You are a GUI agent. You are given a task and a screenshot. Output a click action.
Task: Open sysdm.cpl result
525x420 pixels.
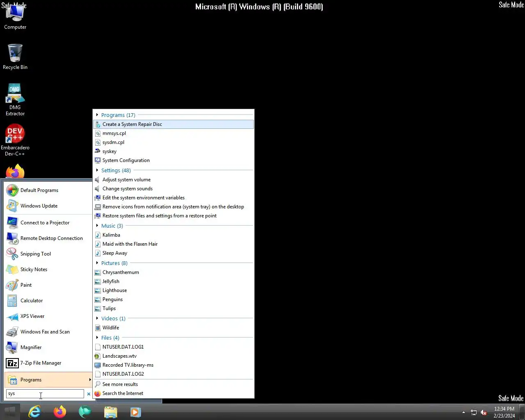pos(173,142)
